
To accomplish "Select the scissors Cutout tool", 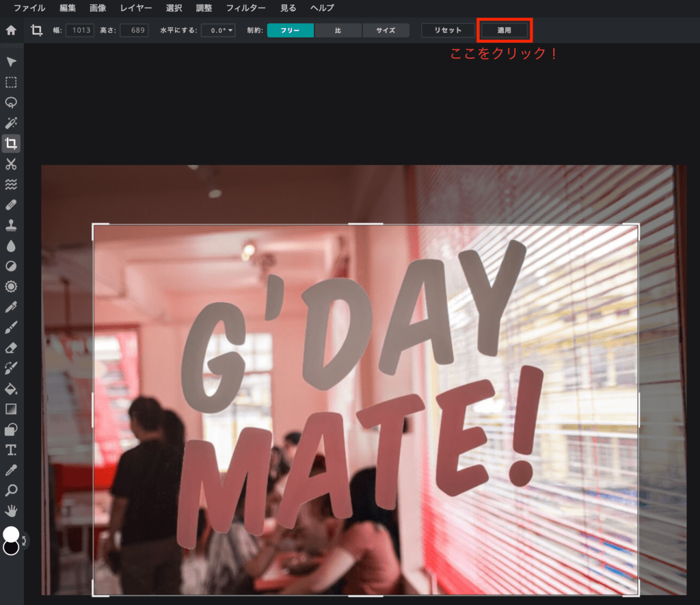I will point(11,164).
